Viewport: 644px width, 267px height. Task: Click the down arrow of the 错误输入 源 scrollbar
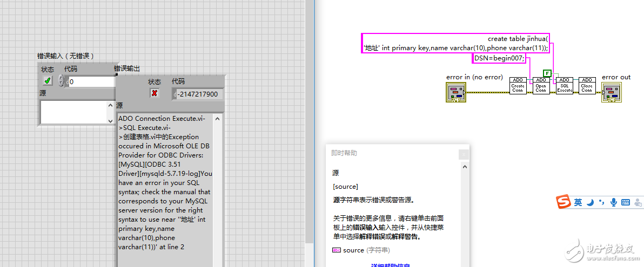[x=110, y=120]
